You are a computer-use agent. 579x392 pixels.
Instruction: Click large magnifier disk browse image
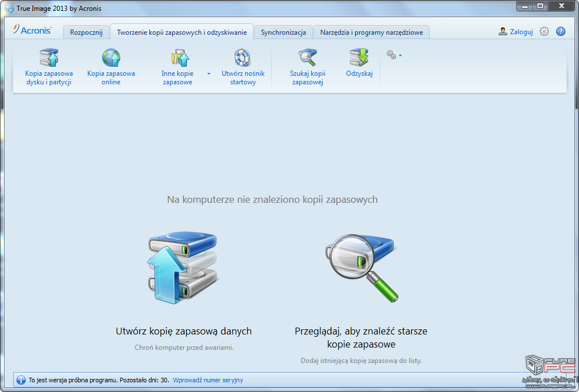pos(361,268)
